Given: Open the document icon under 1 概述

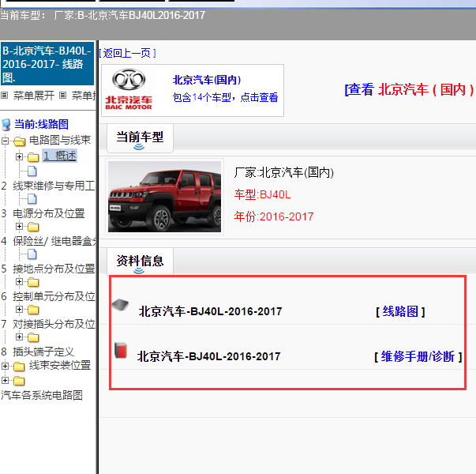Looking at the screenshot, I should (x=32, y=171).
